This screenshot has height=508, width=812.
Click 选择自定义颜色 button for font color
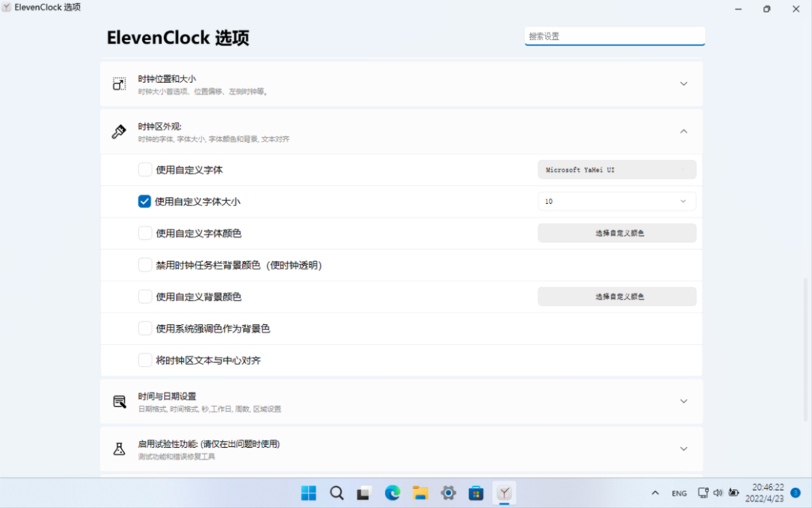point(617,233)
